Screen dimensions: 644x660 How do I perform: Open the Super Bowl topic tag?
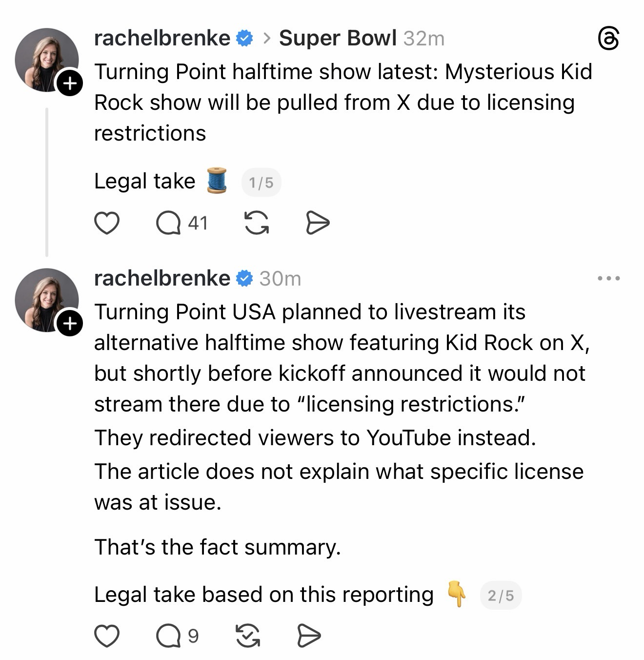click(x=338, y=38)
